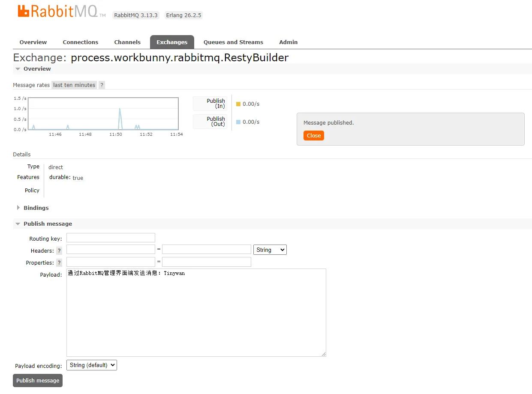Focus the Properties name field

(111, 262)
